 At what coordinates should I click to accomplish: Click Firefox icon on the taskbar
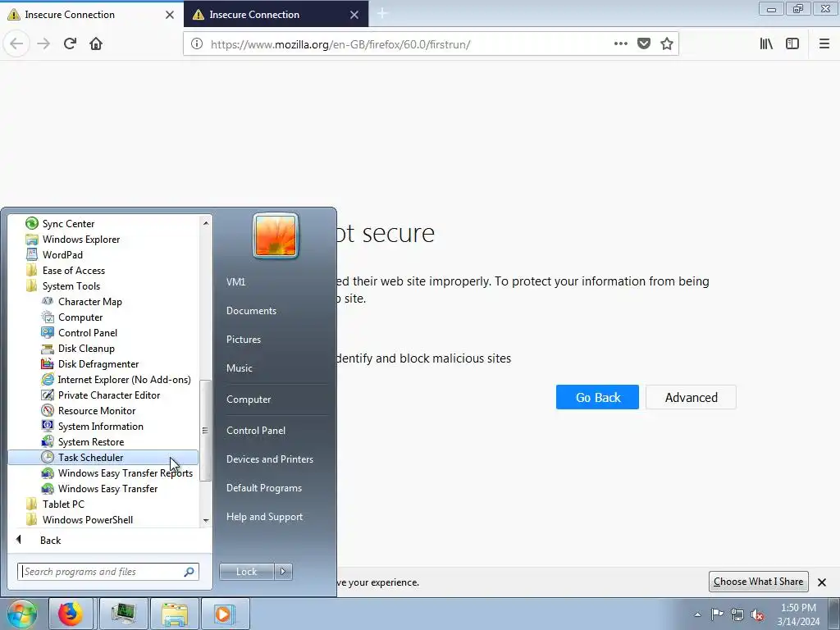(71, 614)
